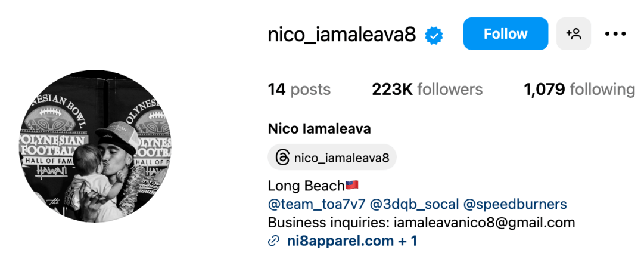Open the nico_iamaleava8 Threads profile pill
The width and height of the screenshot is (644, 262).
click(x=332, y=157)
